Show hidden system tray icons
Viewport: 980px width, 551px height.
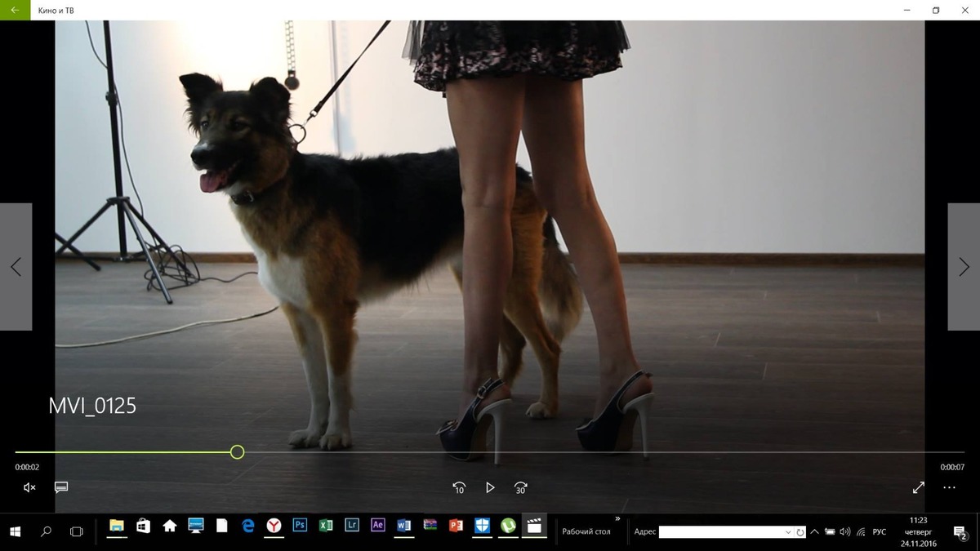pos(814,532)
